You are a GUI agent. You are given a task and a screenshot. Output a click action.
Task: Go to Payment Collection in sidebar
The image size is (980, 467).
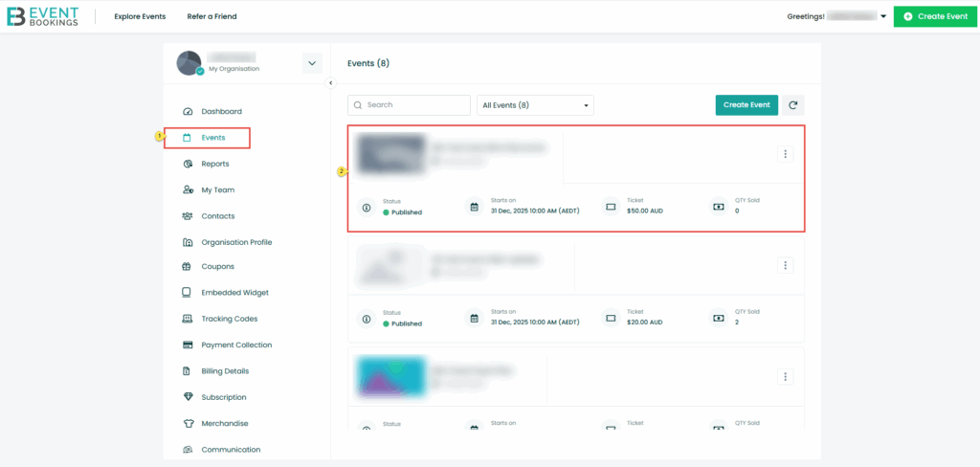pos(235,345)
